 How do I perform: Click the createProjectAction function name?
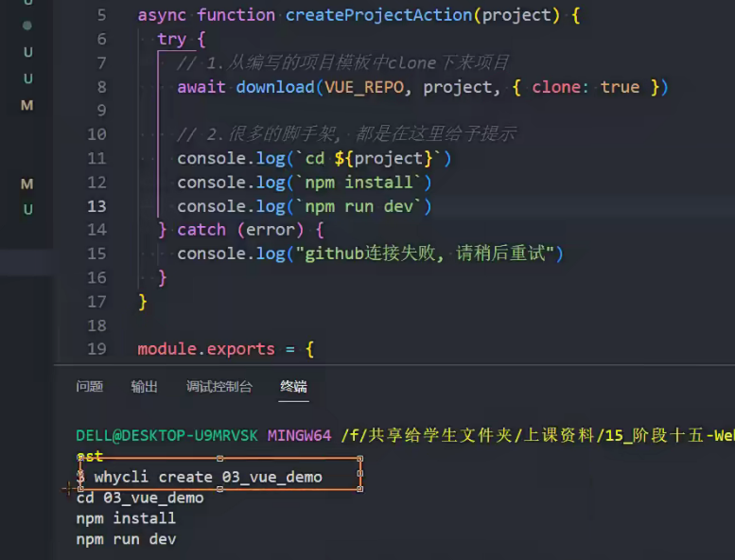pos(380,16)
